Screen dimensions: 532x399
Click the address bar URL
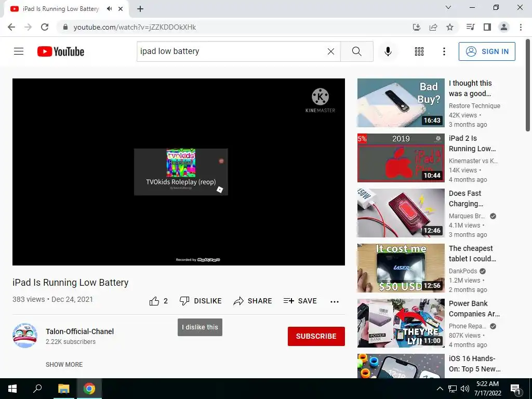point(135,27)
